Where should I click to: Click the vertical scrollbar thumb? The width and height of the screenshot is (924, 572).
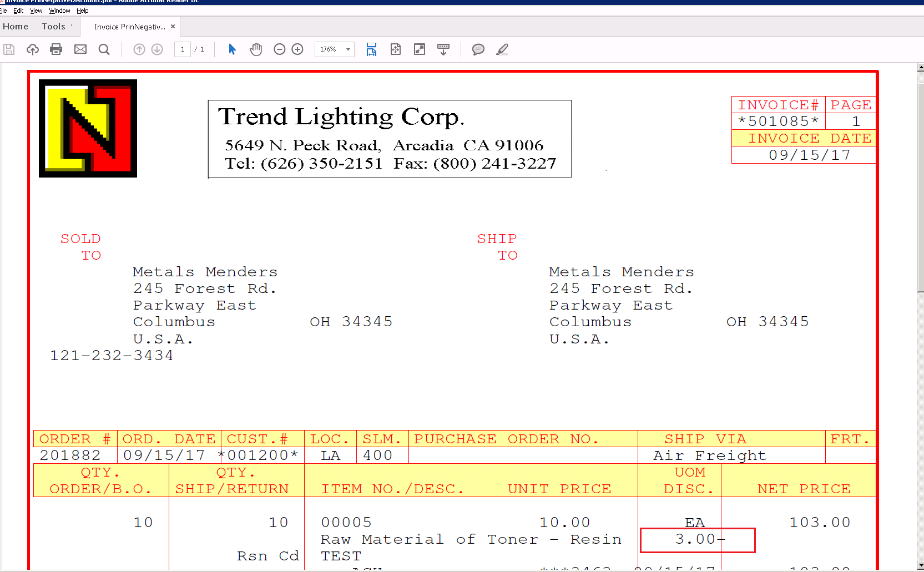tap(920, 188)
